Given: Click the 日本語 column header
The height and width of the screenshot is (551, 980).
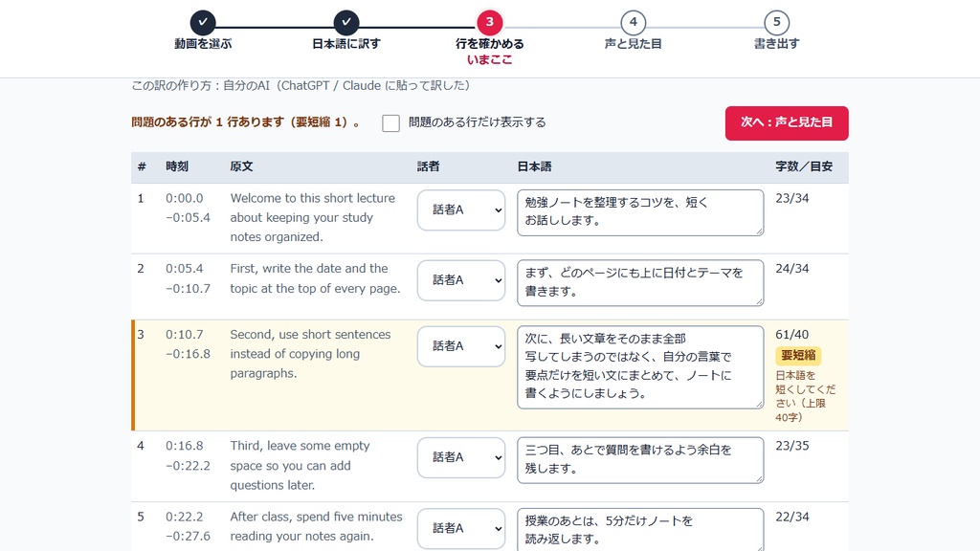Looking at the screenshot, I should pyautogui.click(x=534, y=166).
